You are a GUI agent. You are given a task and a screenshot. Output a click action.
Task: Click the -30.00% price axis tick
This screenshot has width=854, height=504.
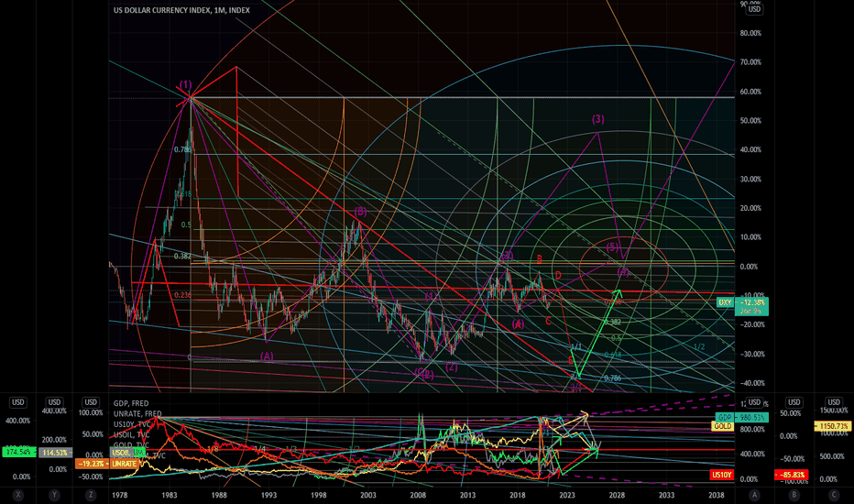pyautogui.click(x=751, y=354)
